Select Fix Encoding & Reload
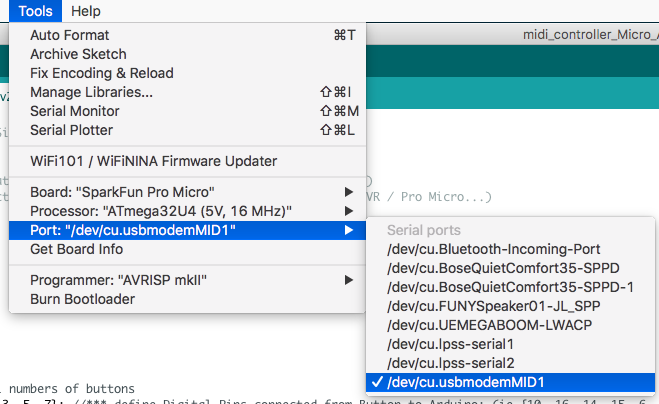This screenshot has height=404, width=659. pyautogui.click(x=101, y=73)
